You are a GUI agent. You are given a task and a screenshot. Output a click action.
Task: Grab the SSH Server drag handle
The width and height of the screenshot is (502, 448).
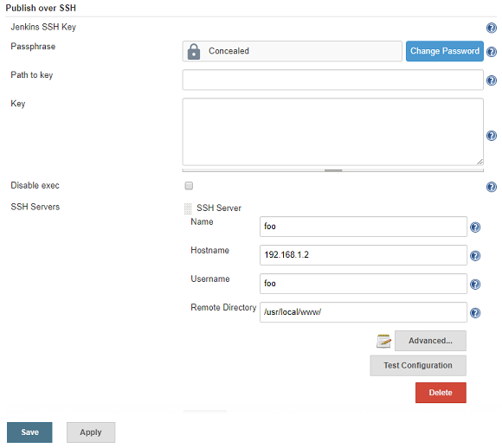point(188,208)
